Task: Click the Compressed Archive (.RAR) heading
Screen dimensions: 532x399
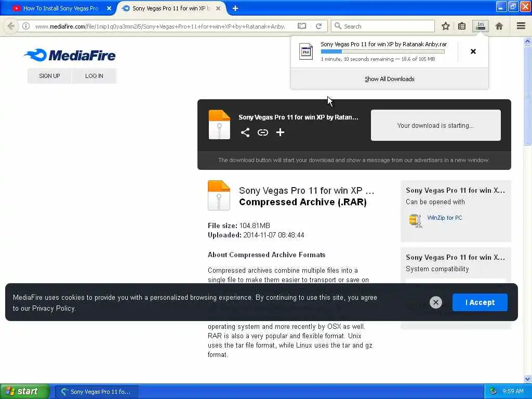Action: coord(303,202)
